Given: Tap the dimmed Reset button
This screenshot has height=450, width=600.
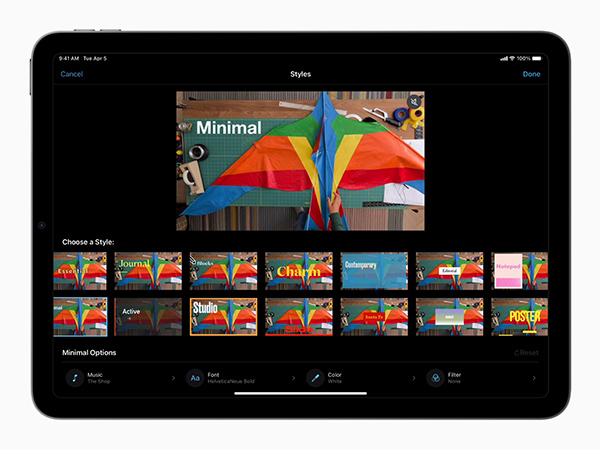Looking at the screenshot, I should click(x=526, y=353).
